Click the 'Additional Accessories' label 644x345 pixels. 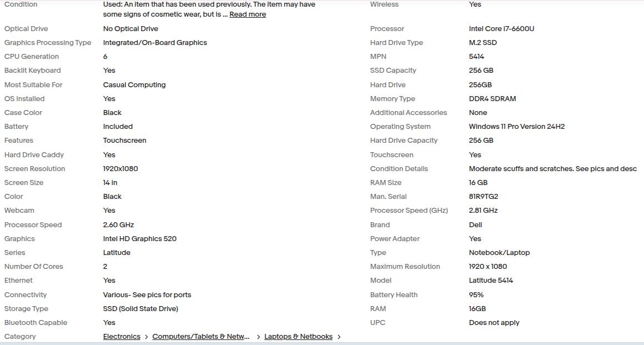tap(408, 113)
